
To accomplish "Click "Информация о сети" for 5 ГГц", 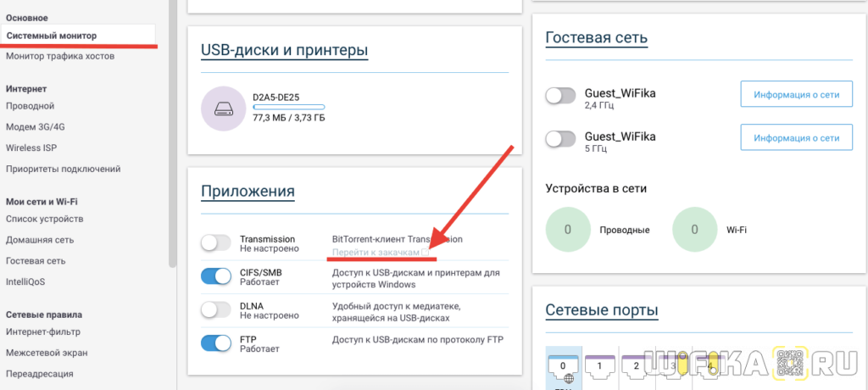I will [797, 137].
